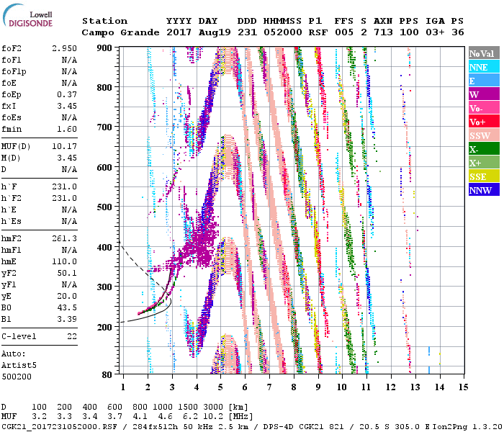Select the C-level value 22
504x432 pixels.
[x=71, y=336]
